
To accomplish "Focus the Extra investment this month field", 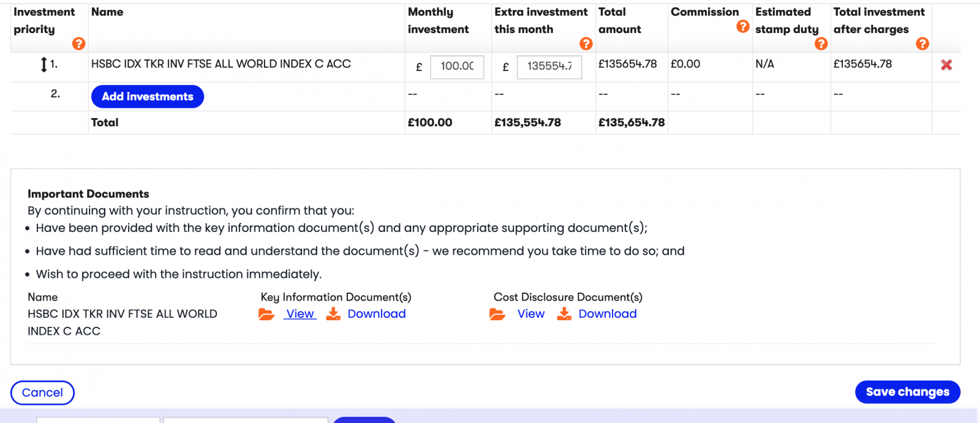I will (549, 67).
